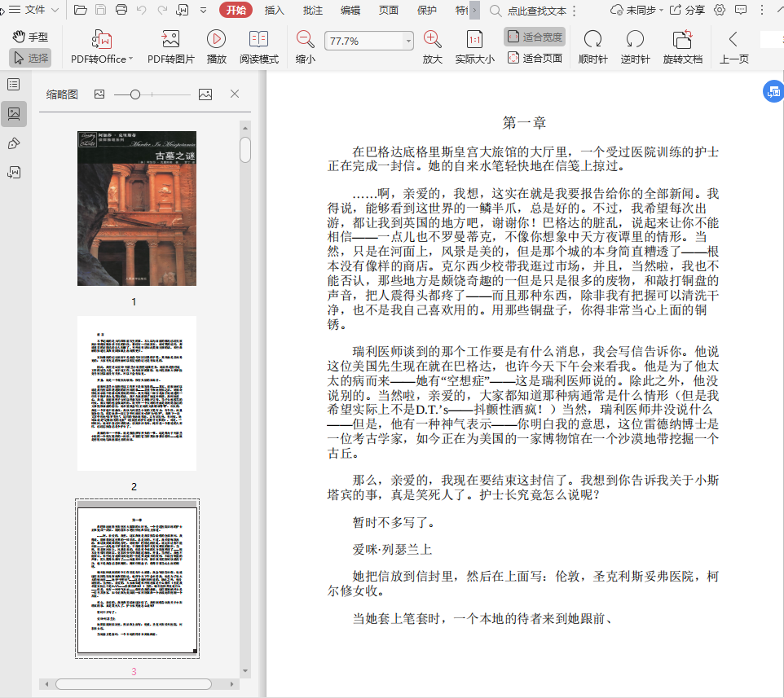Click the open folder icon
The image size is (784, 698).
pyautogui.click(x=80, y=10)
